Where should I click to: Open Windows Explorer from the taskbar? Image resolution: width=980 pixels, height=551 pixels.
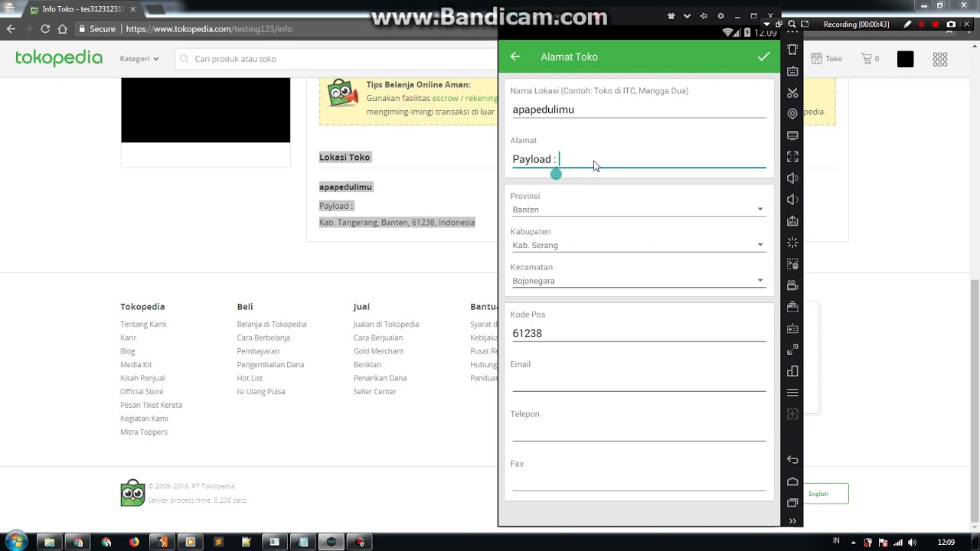tap(50, 543)
